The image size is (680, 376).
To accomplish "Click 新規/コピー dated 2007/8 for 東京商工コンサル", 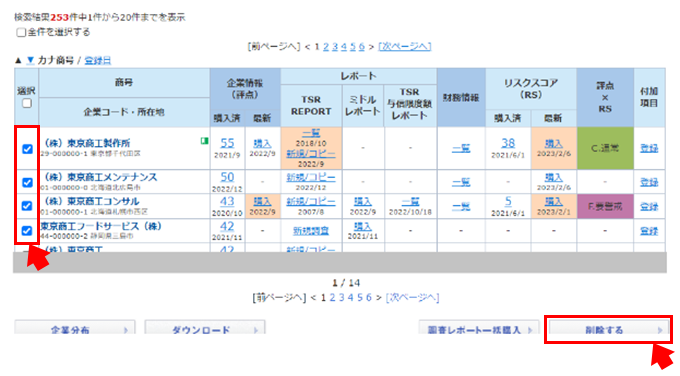I will [x=311, y=202].
